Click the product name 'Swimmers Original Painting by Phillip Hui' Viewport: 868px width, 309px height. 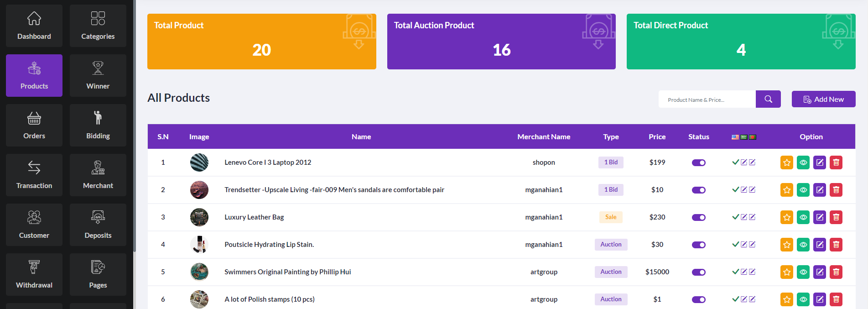[x=288, y=272]
